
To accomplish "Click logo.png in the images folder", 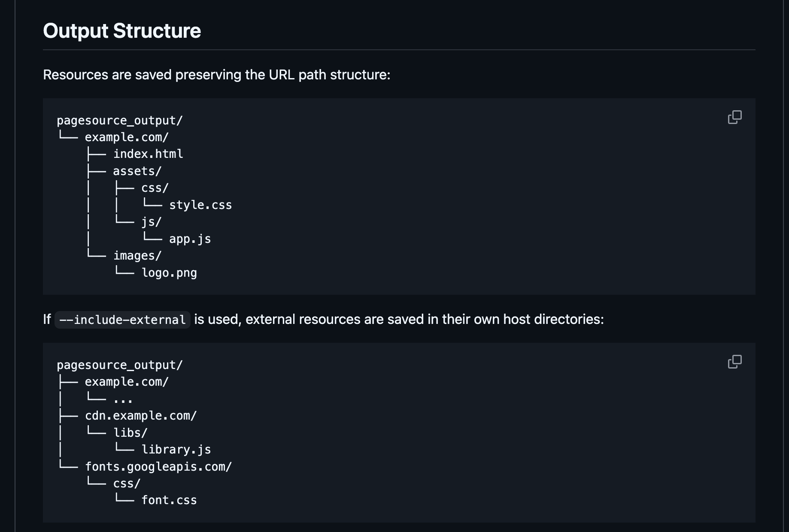I will (x=169, y=272).
